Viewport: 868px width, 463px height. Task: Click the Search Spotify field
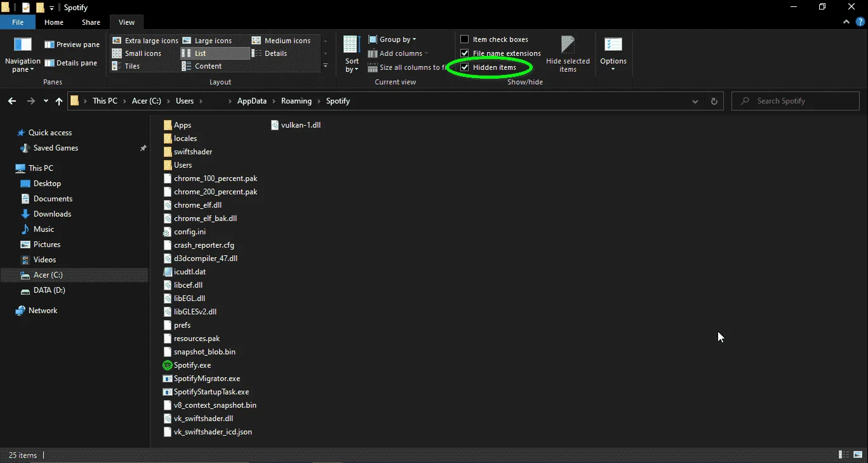(796, 101)
